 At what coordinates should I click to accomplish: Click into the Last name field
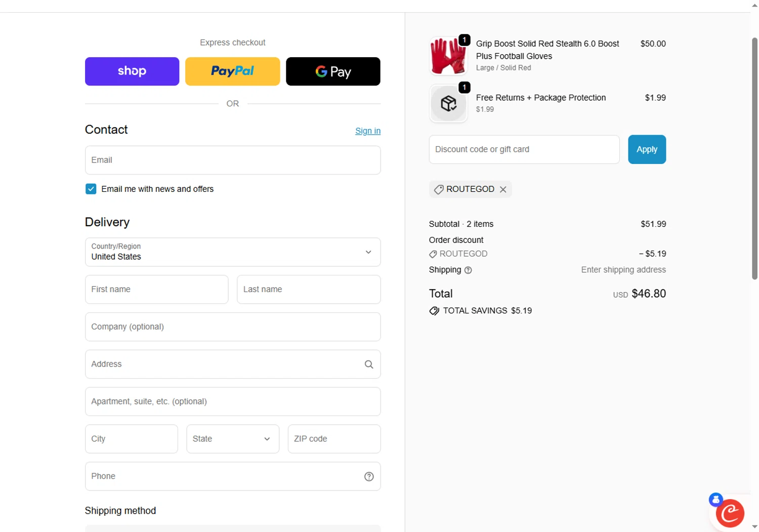309,290
